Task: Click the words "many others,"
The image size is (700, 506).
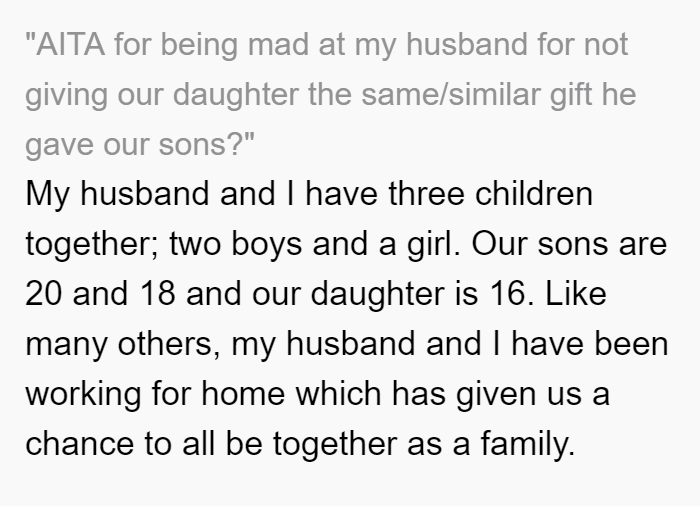Action: point(123,344)
